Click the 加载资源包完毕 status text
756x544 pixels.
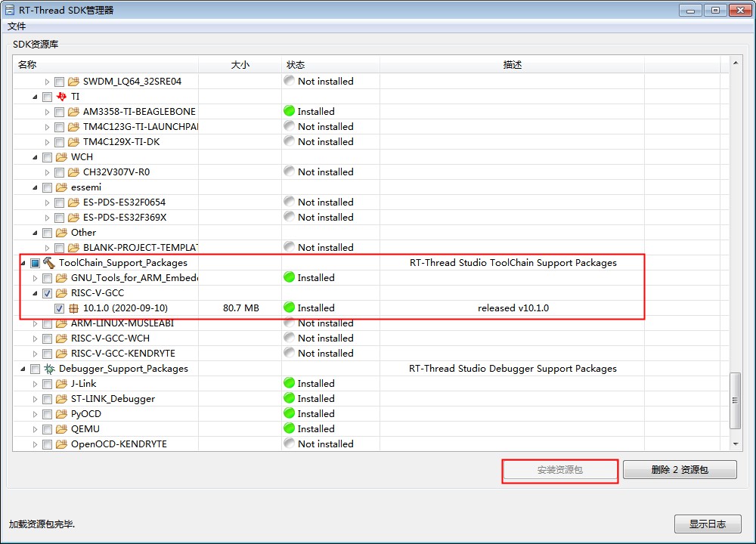tap(42, 524)
